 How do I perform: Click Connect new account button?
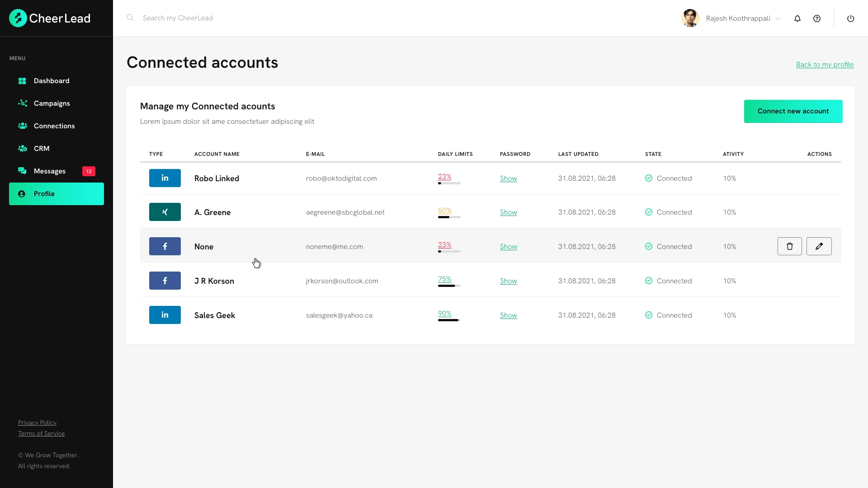[x=793, y=111]
